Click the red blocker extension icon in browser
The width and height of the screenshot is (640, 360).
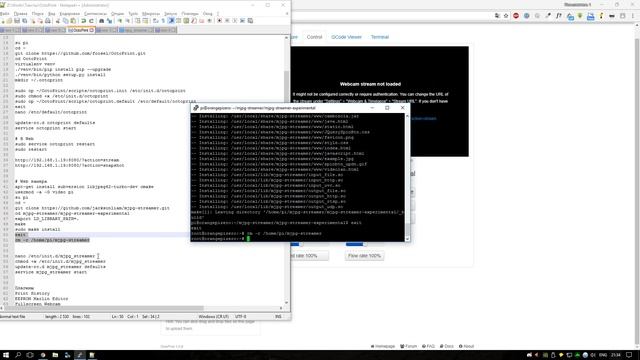click(516, 16)
